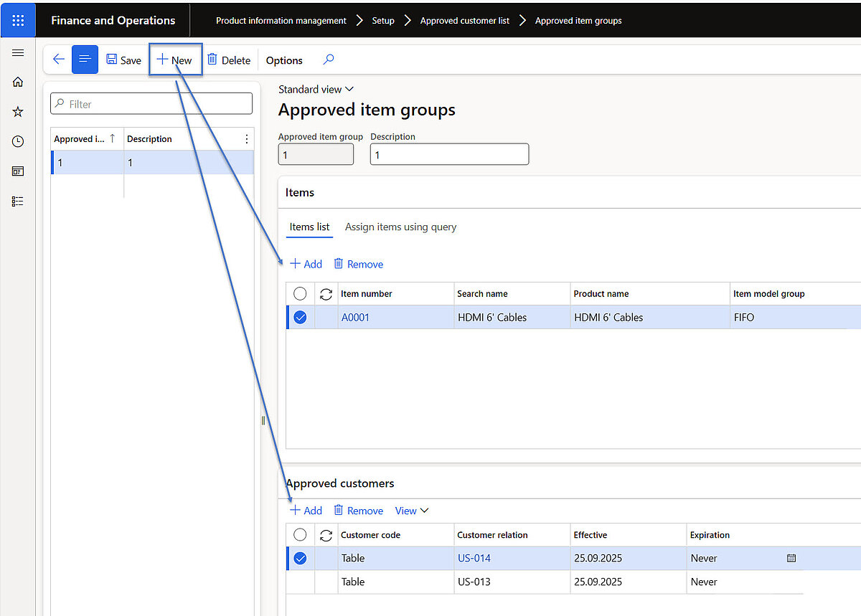The image size is (861, 616).
Task: Click the search magnifier in action bar
Action: pyautogui.click(x=329, y=60)
